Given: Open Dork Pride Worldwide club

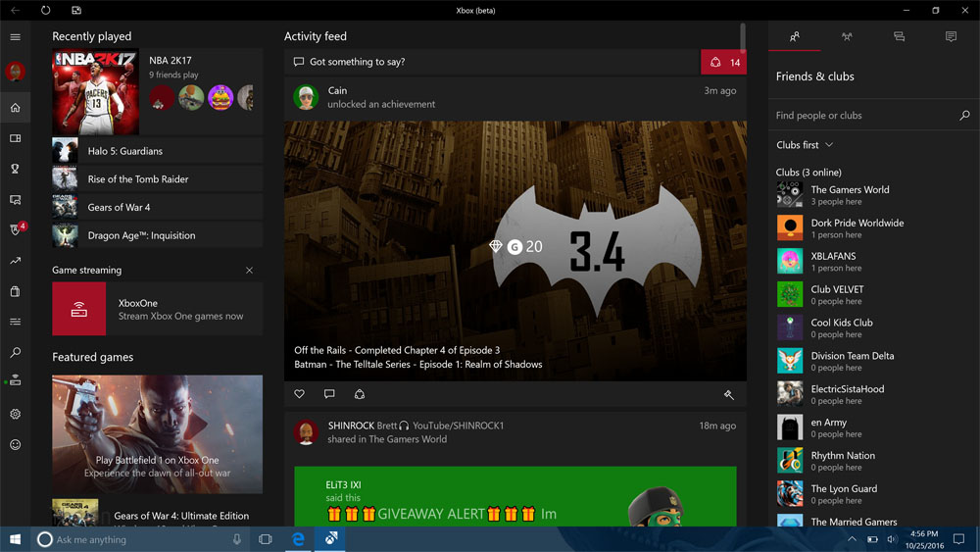Looking at the screenshot, I should [874, 228].
